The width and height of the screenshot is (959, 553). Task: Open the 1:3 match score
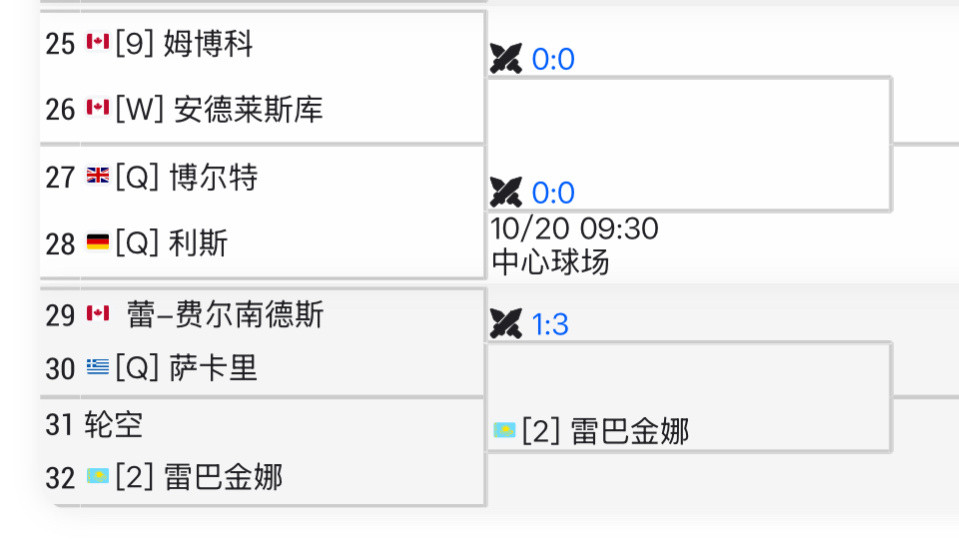(x=550, y=324)
